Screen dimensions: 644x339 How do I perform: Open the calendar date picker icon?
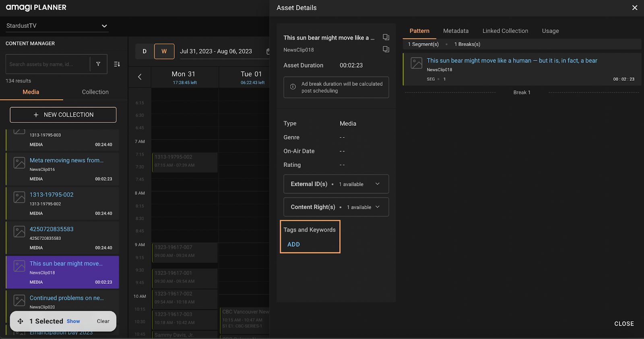tap(268, 52)
